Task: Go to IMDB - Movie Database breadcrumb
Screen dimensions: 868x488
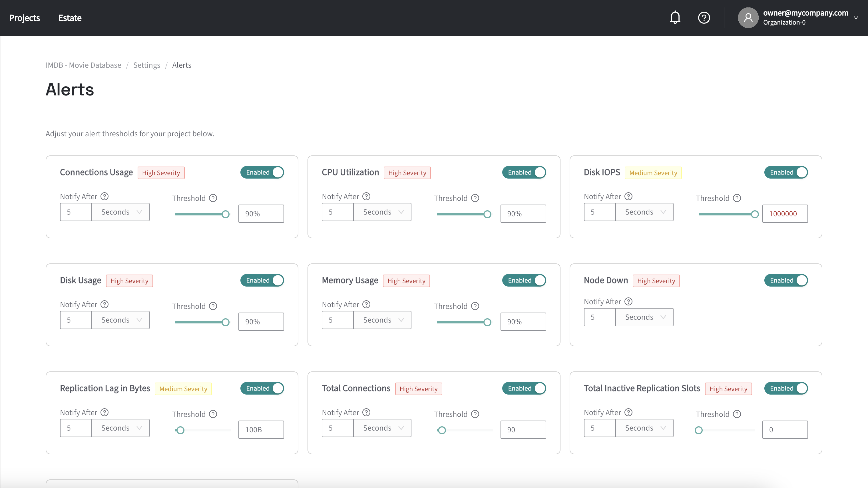Action: pyautogui.click(x=83, y=65)
